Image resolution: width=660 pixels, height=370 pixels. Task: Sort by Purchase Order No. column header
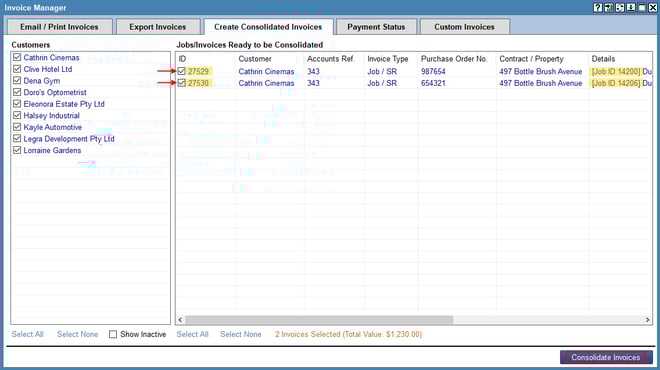[x=454, y=59]
